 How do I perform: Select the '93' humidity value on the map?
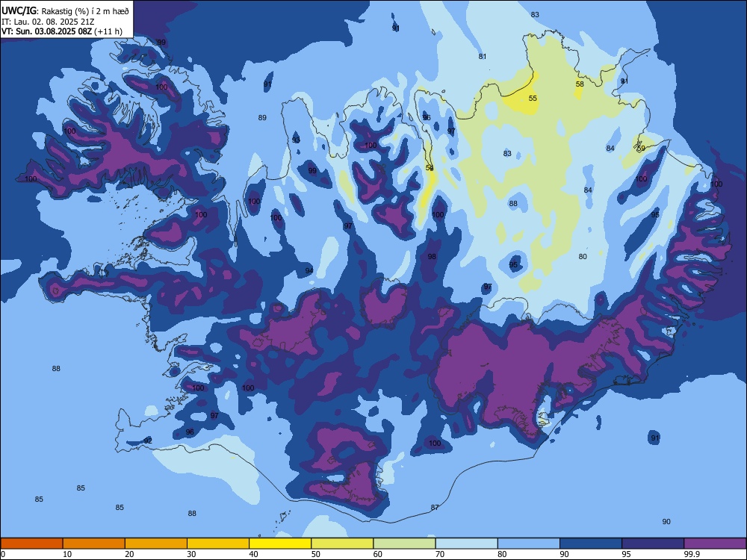click(296, 140)
